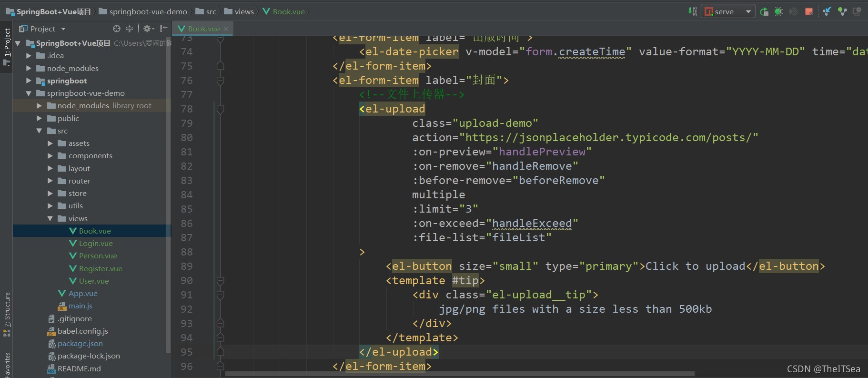Expand the public folder arrow

(39, 118)
